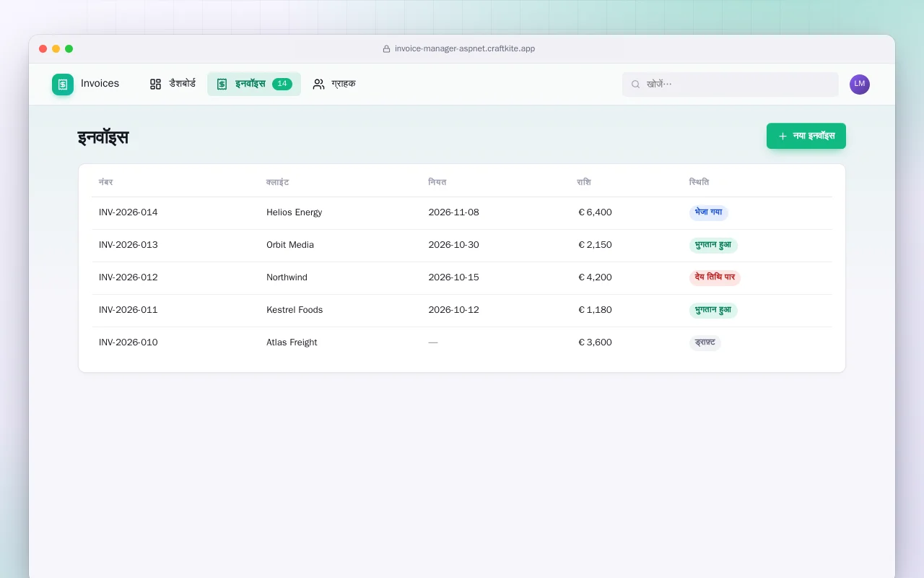Create a नया इनवॉइस

[x=806, y=136]
